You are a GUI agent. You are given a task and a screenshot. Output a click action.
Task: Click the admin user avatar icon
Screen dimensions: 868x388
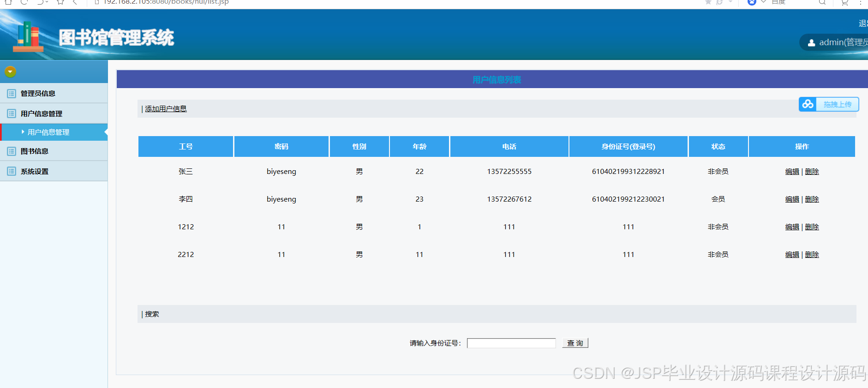point(811,43)
